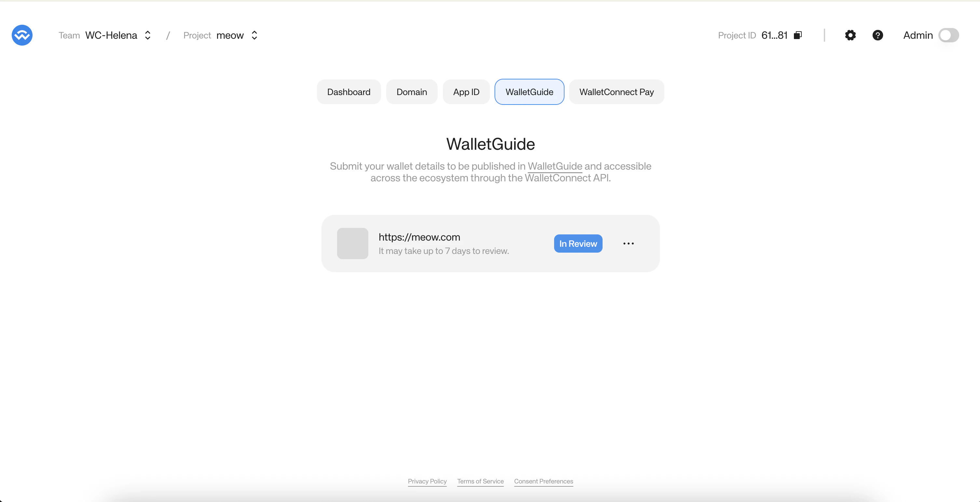980x502 pixels.
Task: Follow the WalletGuide link in description
Action: pyautogui.click(x=555, y=166)
